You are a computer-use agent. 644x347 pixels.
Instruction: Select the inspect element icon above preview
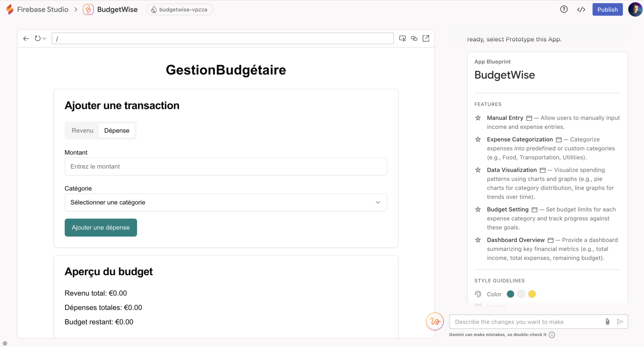[402, 38]
